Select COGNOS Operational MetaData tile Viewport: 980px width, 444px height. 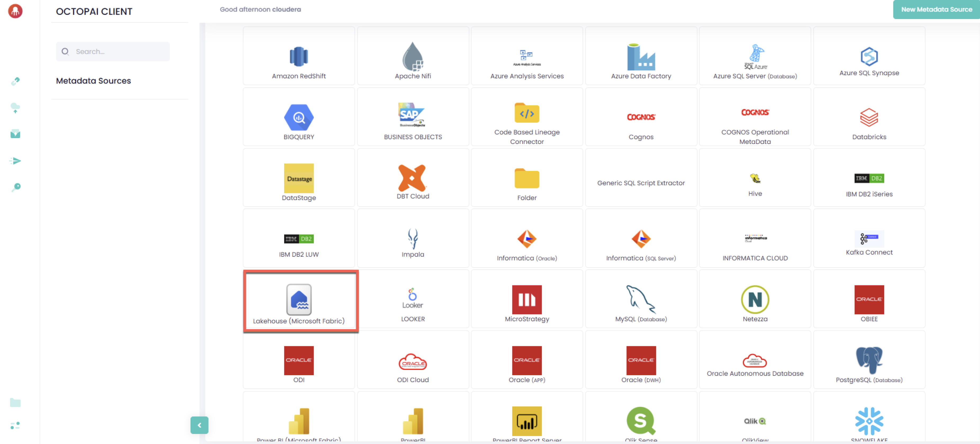[x=755, y=117]
